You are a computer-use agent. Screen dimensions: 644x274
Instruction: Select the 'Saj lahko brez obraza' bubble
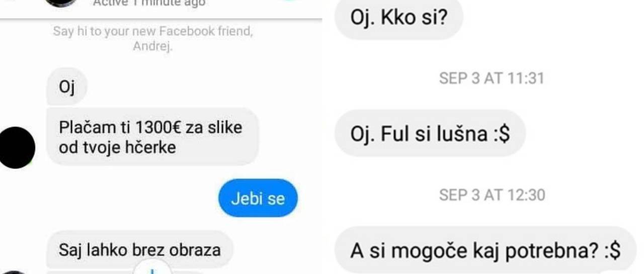click(x=140, y=249)
